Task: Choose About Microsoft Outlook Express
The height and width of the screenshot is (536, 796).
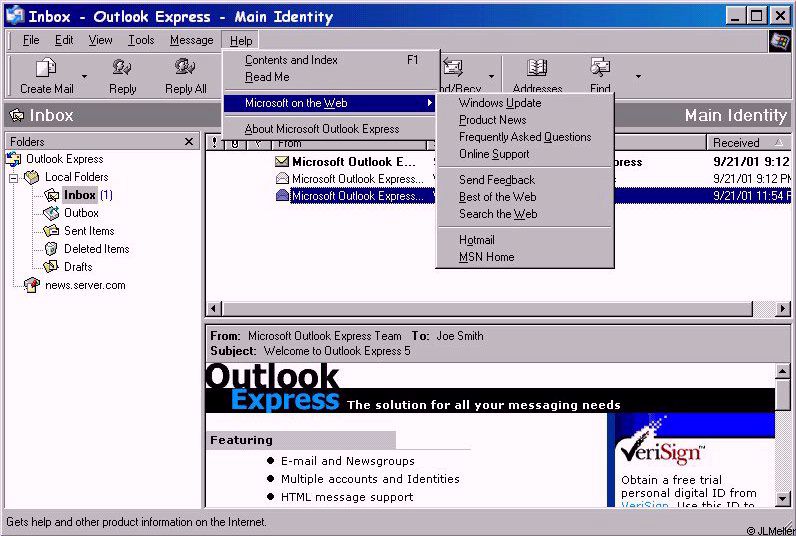Action: coord(331,129)
